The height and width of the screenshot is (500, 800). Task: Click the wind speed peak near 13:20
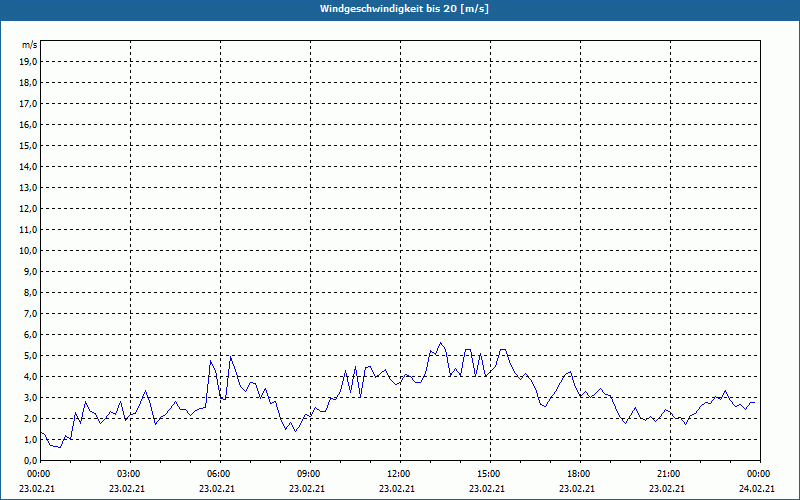441,343
